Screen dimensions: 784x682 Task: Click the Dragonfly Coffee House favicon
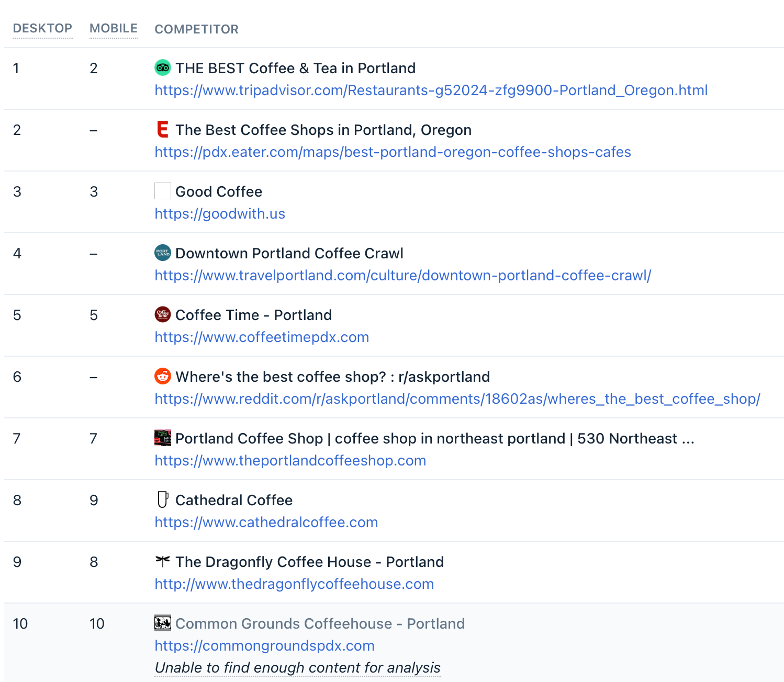coord(163,561)
